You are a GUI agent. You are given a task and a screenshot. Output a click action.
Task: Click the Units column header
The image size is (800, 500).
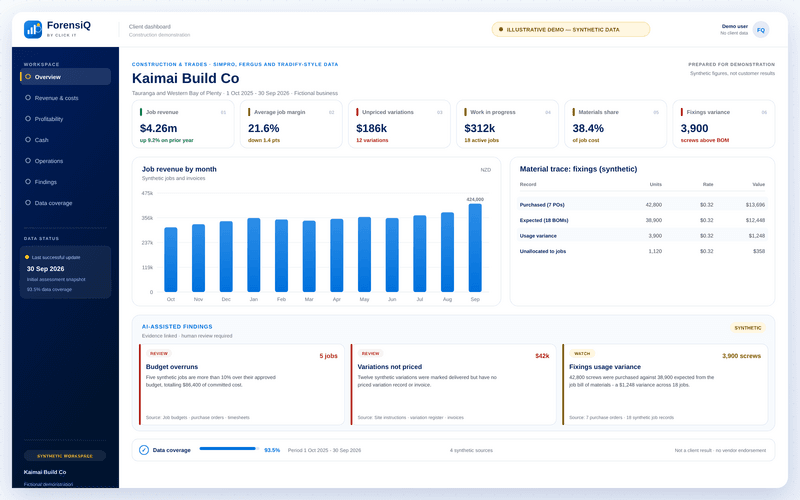tap(656, 184)
